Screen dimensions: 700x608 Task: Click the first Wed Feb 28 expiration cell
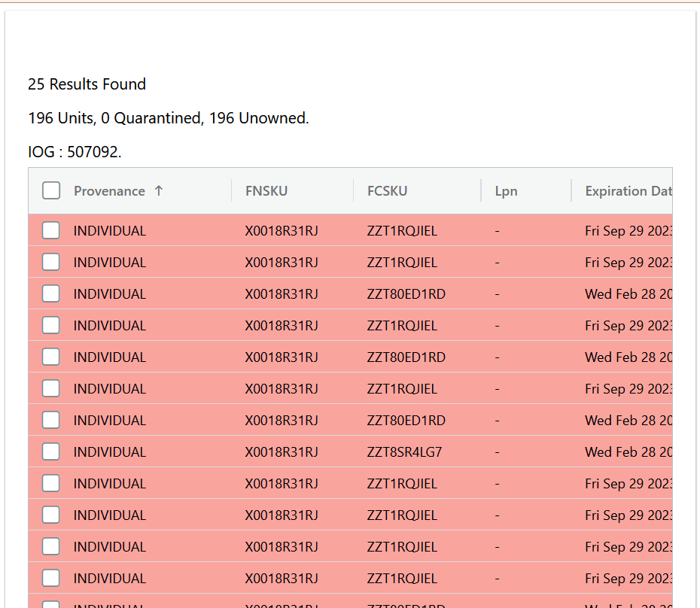628,293
